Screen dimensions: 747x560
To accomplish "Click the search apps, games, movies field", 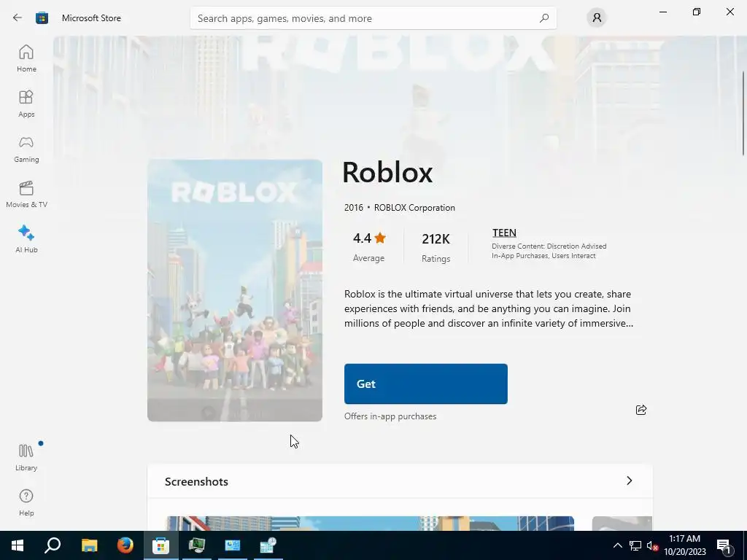I will (373, 18).
